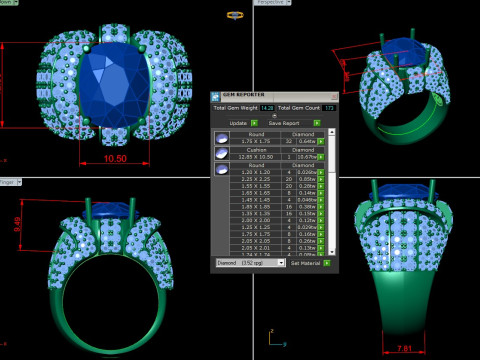480x360 pixels.
Task: Open the Finger viewport dropdown arrow
Action: point(19,182)
